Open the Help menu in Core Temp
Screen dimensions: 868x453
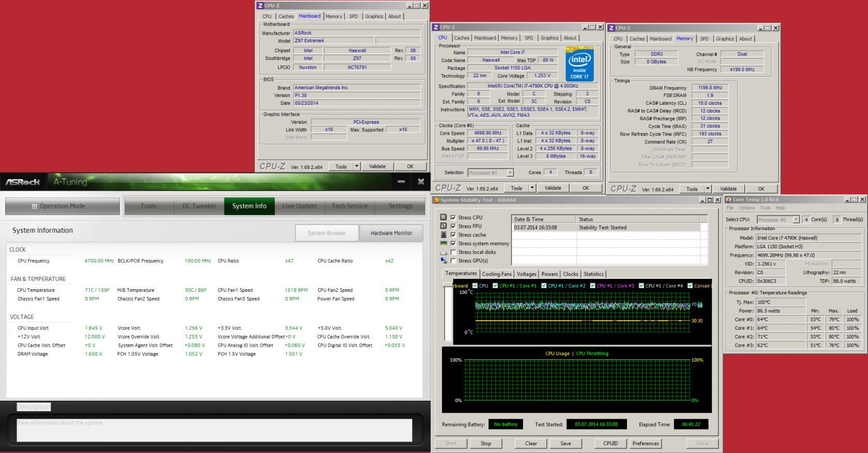[780, 208]
